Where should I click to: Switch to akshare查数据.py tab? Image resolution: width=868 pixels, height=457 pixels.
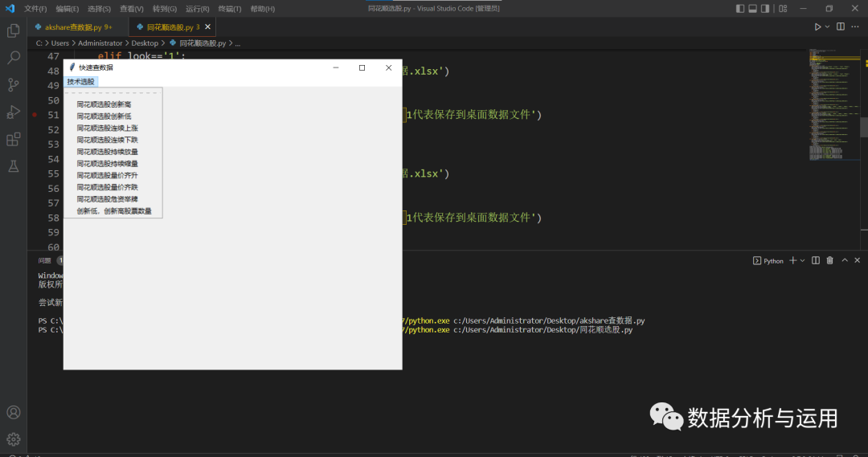[78, 27]
